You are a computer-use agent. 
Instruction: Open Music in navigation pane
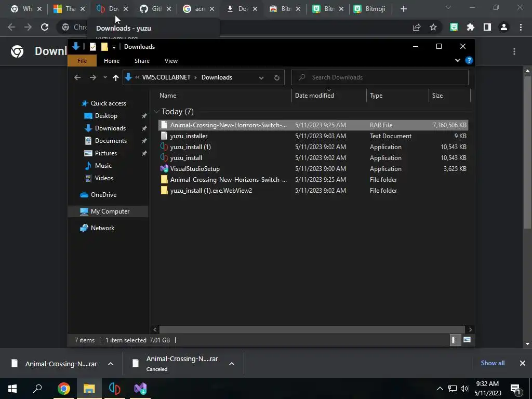point(103,166)
